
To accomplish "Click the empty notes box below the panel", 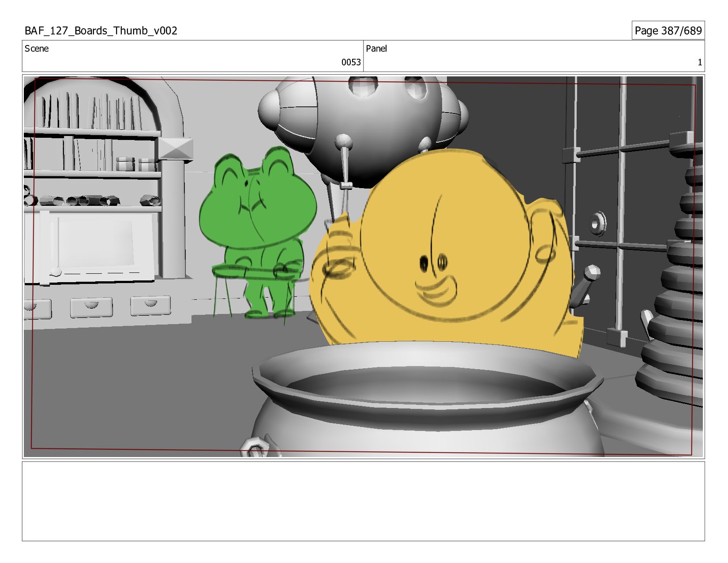I will click(x=363, y=501).
